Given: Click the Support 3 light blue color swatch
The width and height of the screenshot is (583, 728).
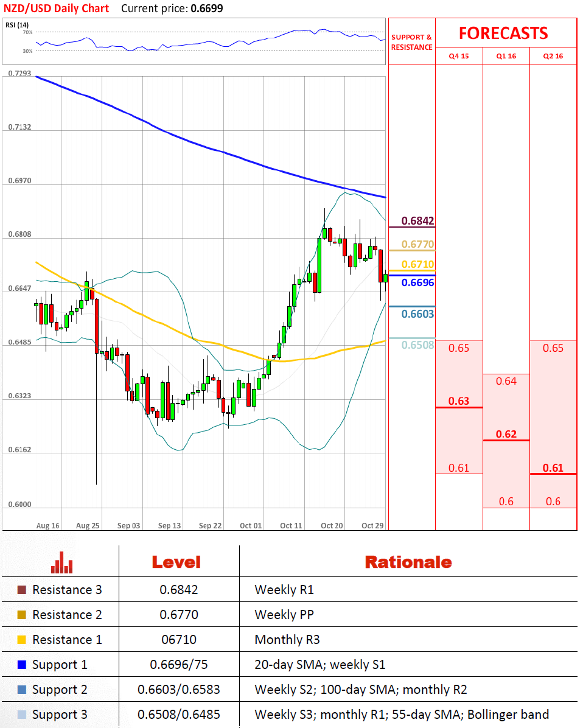Looking at the screenshot, I should pos(22,715).
